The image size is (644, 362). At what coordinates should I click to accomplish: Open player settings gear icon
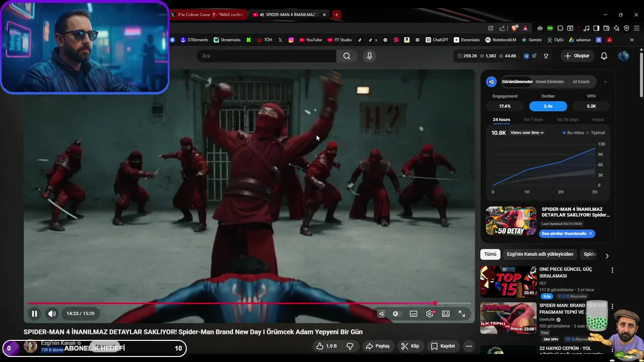430,314
